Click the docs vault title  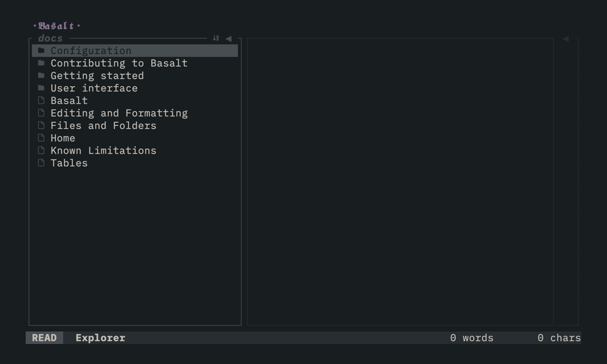tap(50, 38)
